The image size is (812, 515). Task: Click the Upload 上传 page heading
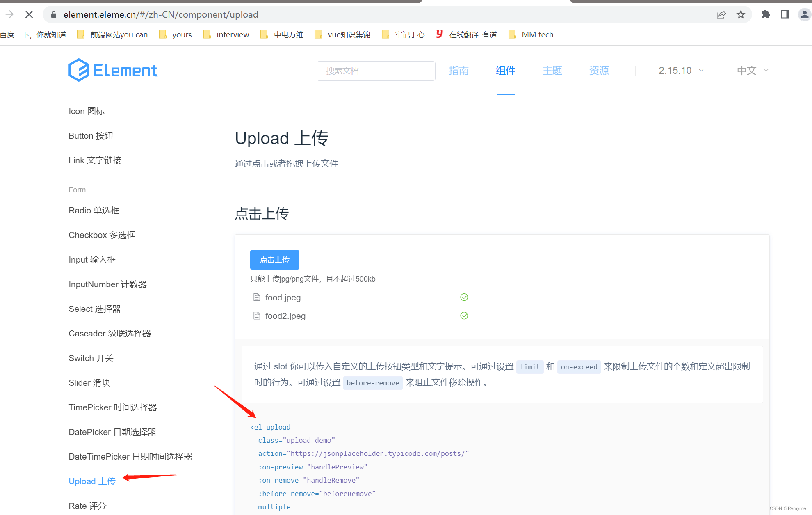click(282, 138)
